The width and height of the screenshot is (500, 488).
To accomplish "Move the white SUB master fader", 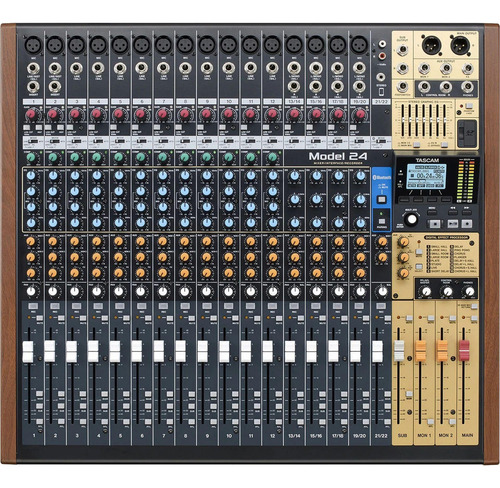I will click(399, 350).
